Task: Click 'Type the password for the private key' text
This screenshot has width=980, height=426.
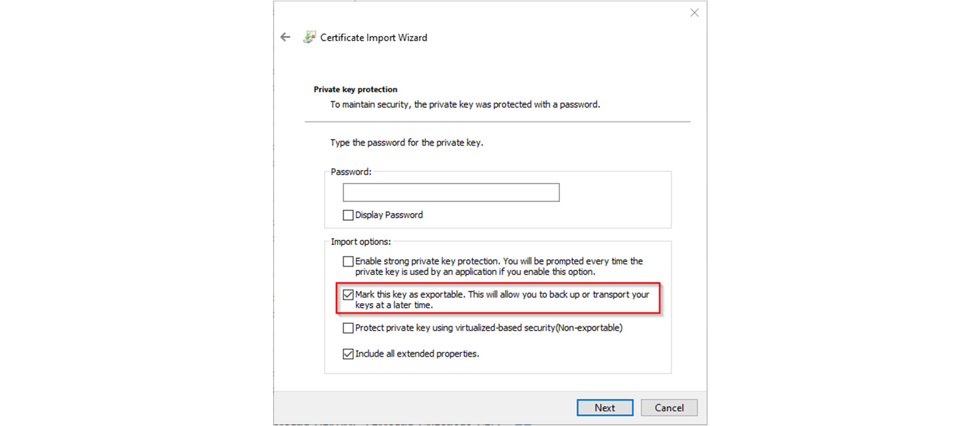Action: pos(406,142)
